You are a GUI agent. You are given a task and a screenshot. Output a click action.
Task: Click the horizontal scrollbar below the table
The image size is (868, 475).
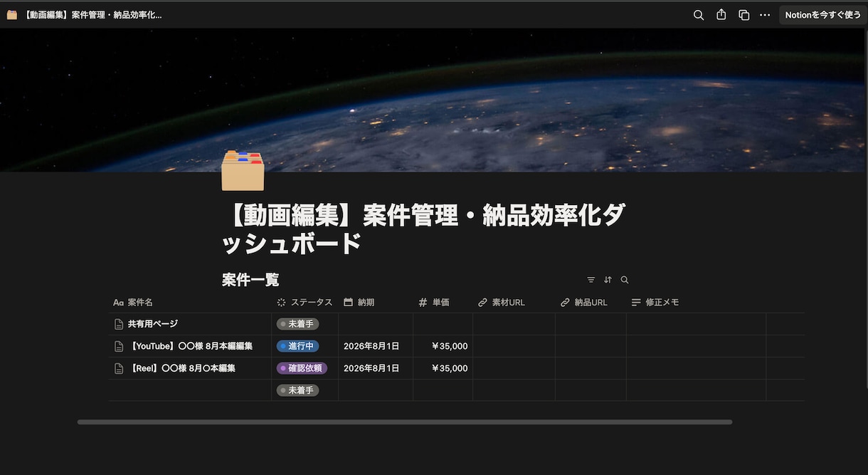pos(405,422)
